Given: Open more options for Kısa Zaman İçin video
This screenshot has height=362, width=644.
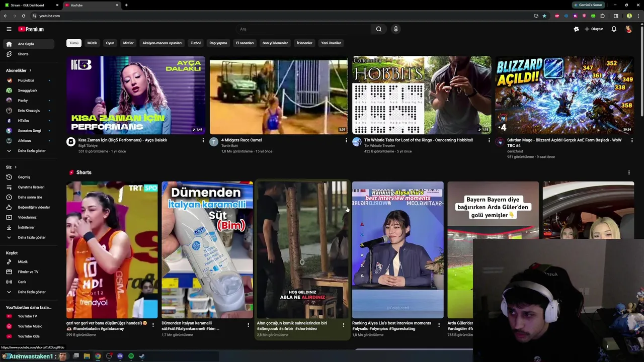Looking at the screenshot, I should [x=203, y=140].
